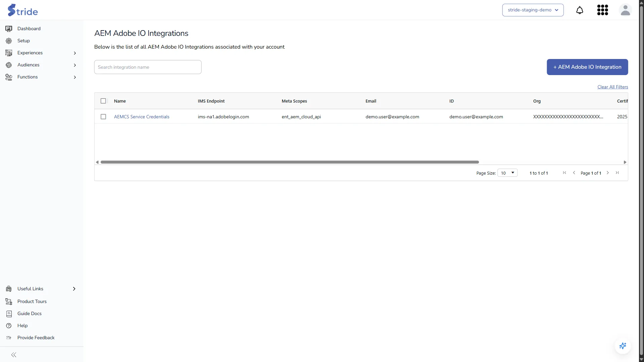Open the notifications bell
Screen dimensions: 644x362
tap(580, 10)
